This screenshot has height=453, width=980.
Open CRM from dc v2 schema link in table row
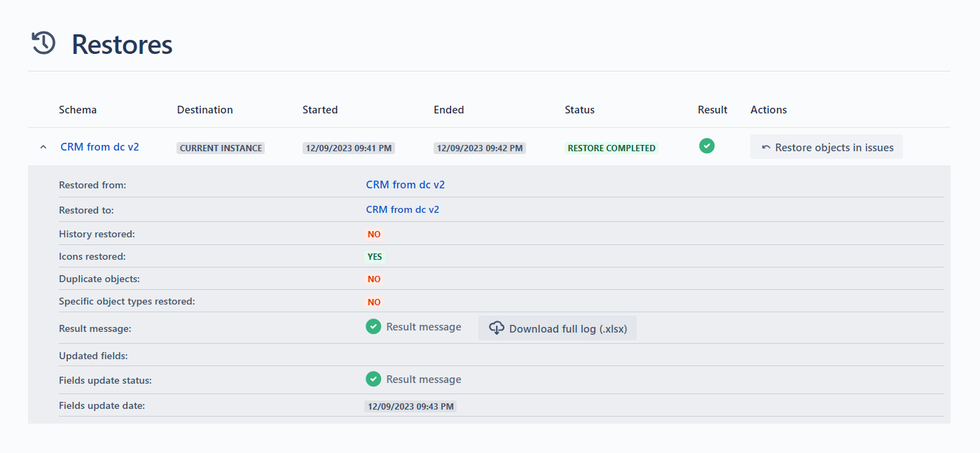click(x=99, y=147)
